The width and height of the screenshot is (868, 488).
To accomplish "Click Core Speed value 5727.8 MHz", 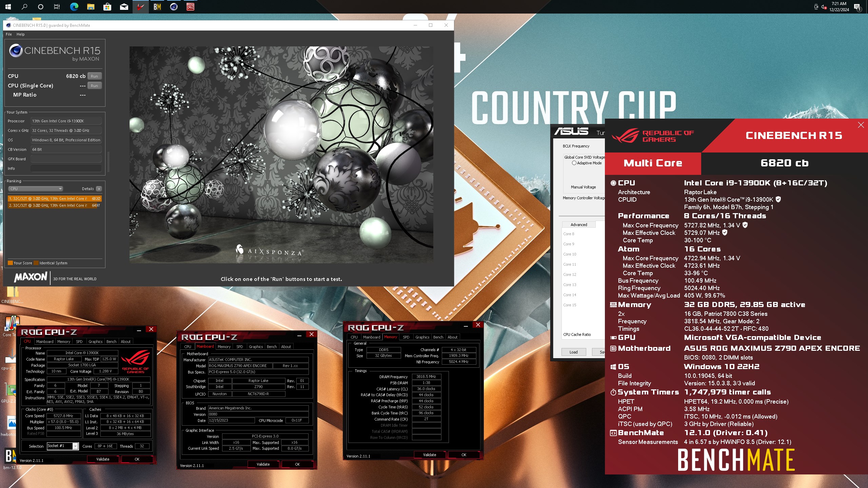I will pos(63,416).
